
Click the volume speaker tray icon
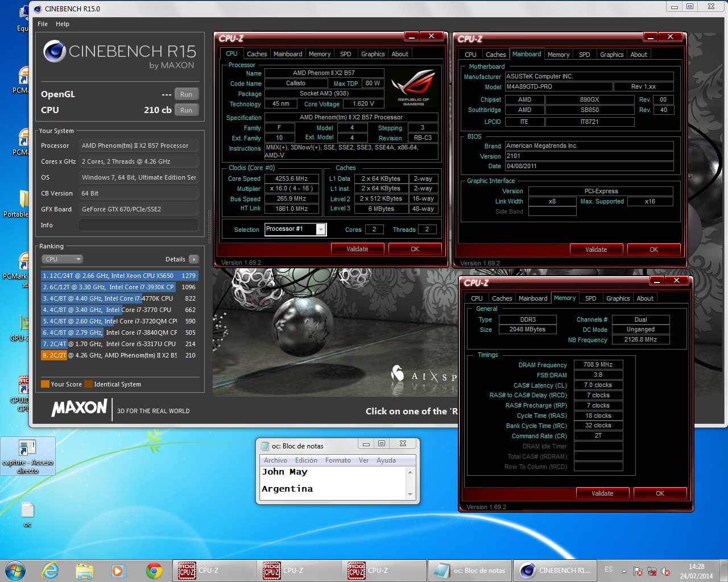tap(665, 571)
